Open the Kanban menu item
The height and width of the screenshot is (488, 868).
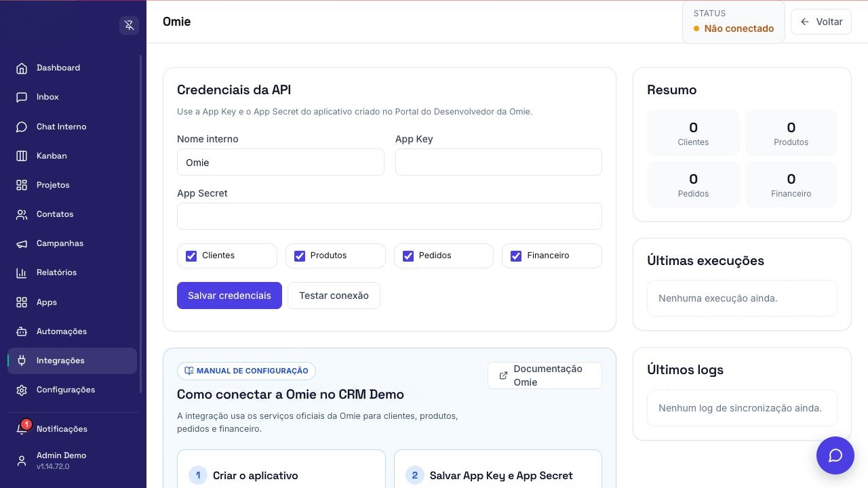pos(72,156)
